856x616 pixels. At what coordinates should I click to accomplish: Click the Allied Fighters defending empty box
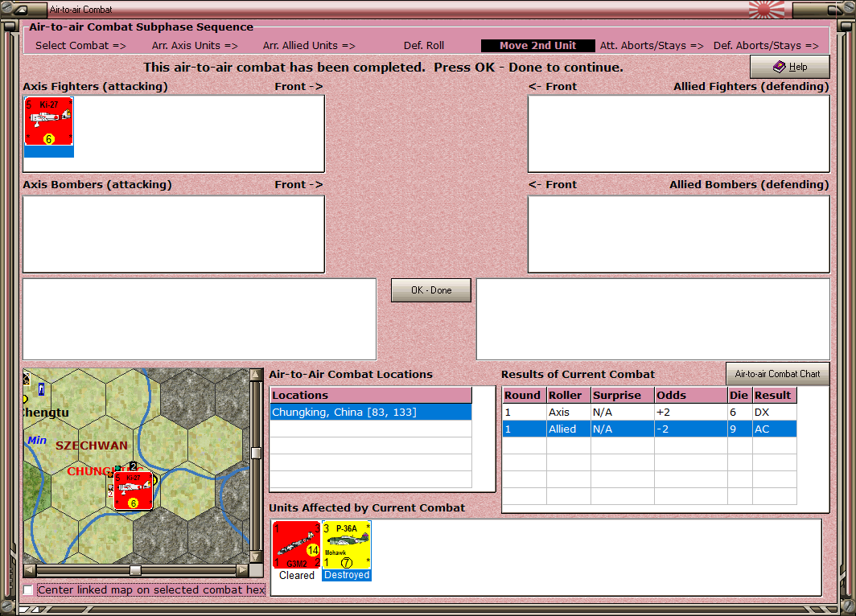pyautogui.click(x=678, y=133)
